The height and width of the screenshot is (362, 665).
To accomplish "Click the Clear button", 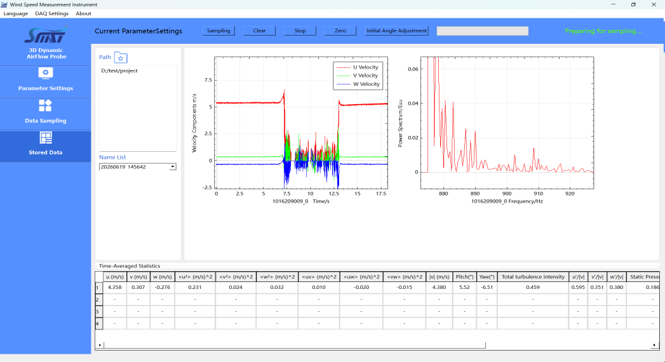I will click(x=259, y=31).
